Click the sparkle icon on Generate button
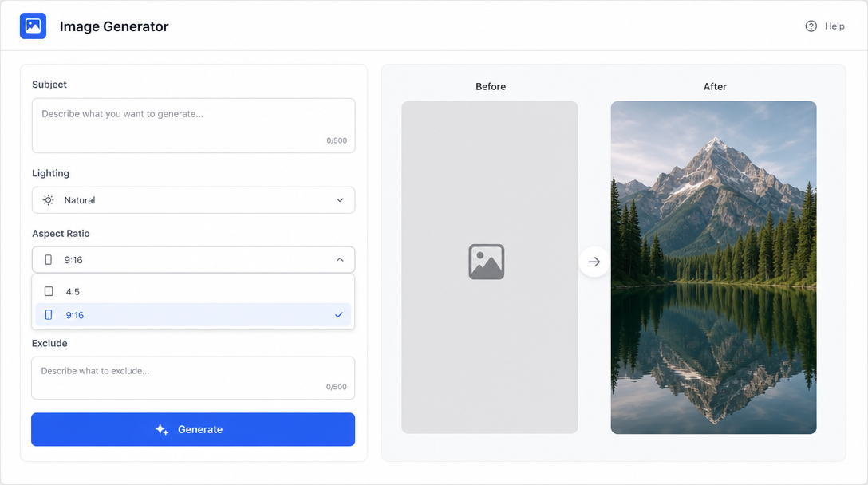Screen dimensions: 868x485 (x=162, y=429)
